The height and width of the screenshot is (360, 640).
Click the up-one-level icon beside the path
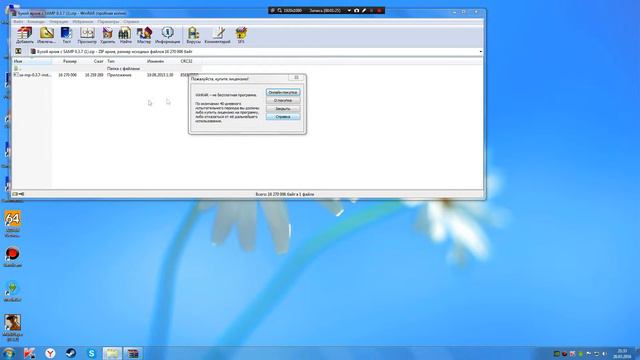pyautogui.click(x=18, y=51)
